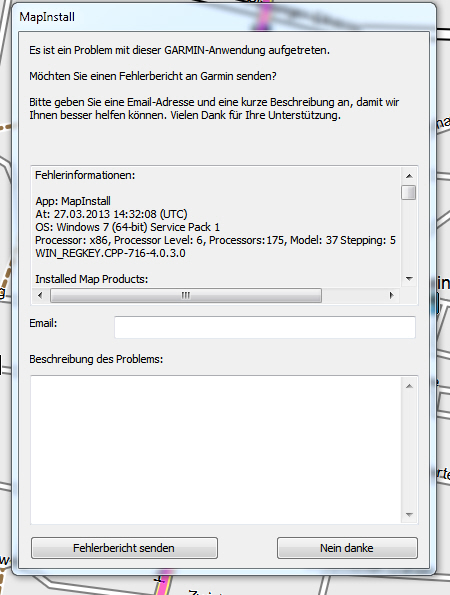Click the vertical scrollbar thumb in error info
Screen dimensions: 450x595
pyautogui.click(x=409, y=192)
